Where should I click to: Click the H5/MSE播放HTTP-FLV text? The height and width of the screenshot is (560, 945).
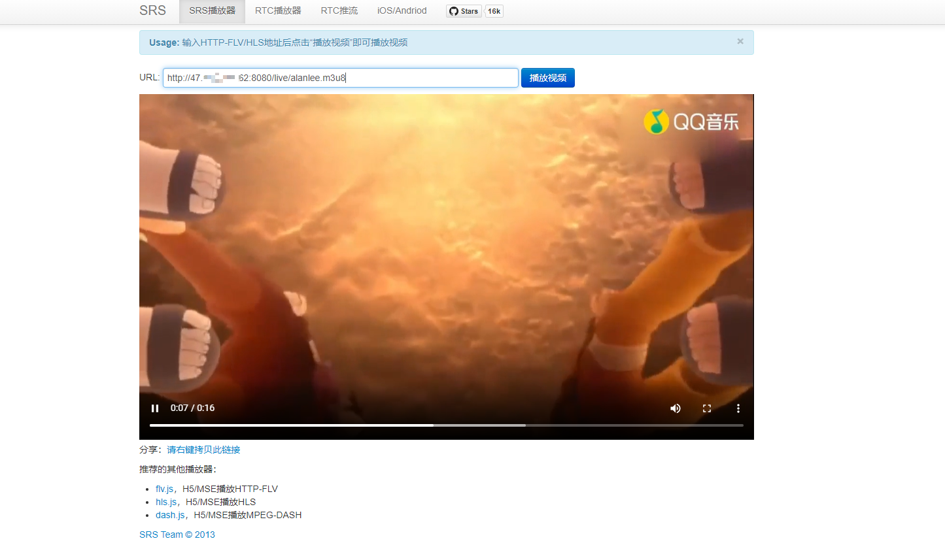pyautogui.click(x=230, y=489)
